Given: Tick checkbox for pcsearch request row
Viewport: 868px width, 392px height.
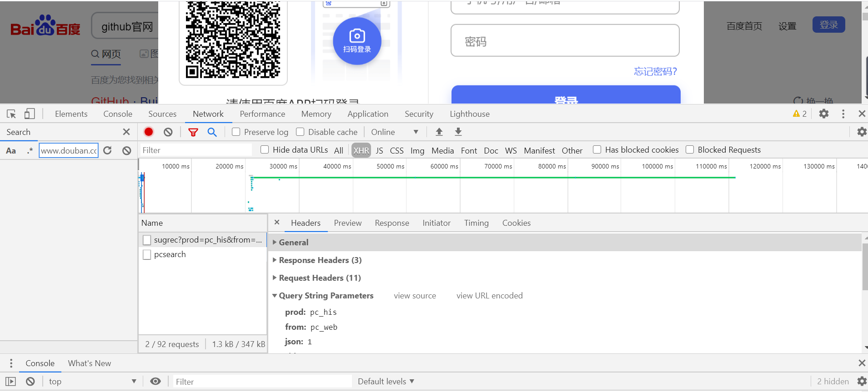Looking at the screenshot, I should tap(147, 254).
